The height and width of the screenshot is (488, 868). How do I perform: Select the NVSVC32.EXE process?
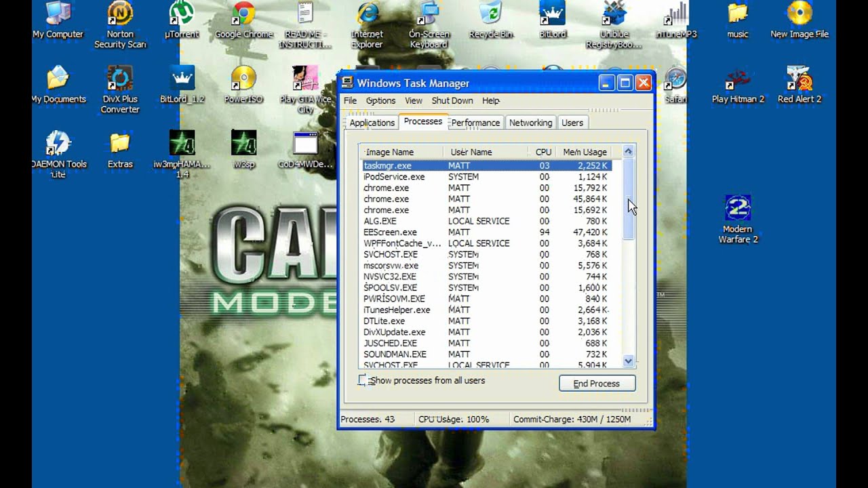click(x=487, y=277)
